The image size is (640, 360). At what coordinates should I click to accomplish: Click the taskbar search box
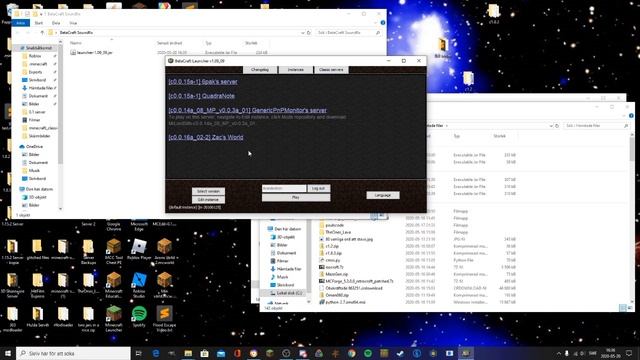[73, 353]
